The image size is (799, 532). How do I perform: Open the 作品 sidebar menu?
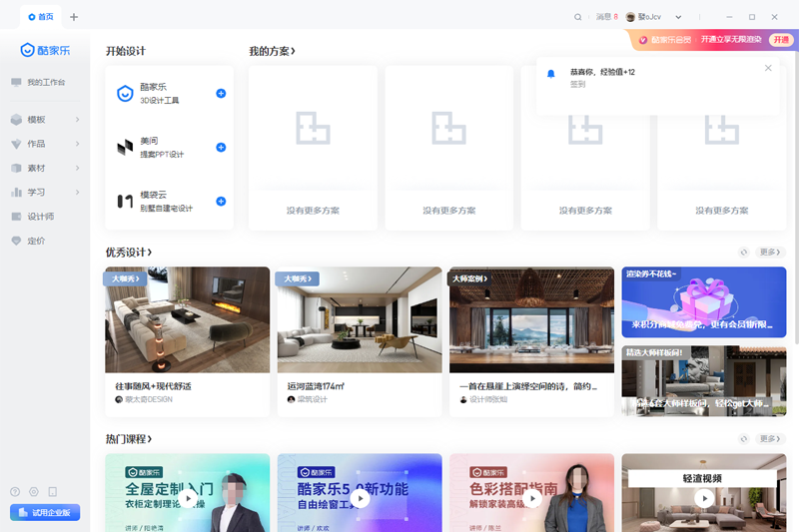(45, 144)
